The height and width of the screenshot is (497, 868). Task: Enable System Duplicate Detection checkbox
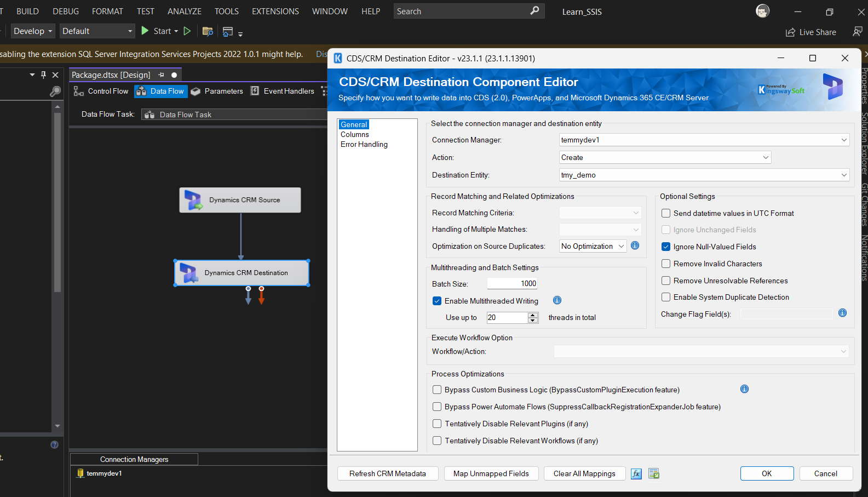point(666,297)
